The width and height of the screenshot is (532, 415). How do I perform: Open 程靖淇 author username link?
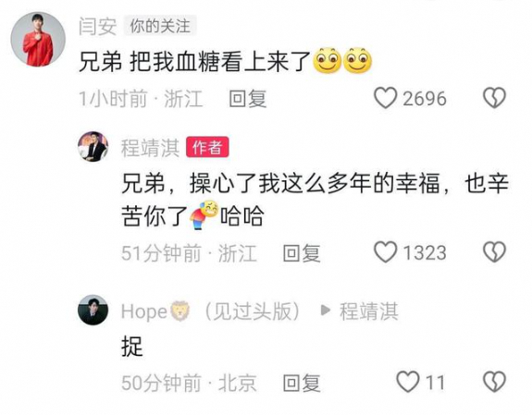coord(150,148)
